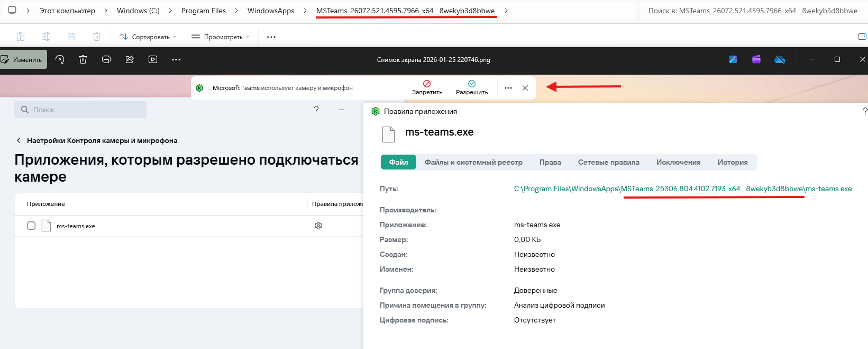Viewport: 868px width, 349px height.
Task: Click the OneDrive crossed-out cloud icon
Action: tap(780, 59)
